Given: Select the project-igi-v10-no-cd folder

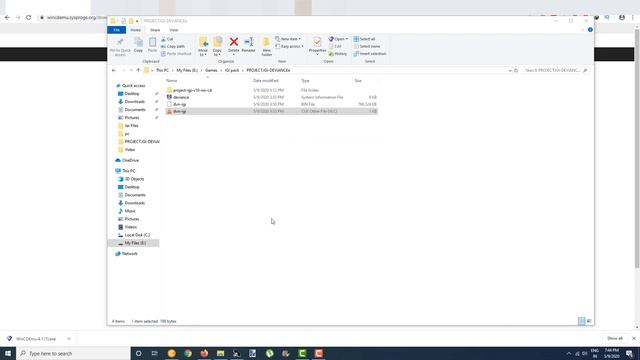Looking at the screenshot, I should click(x=192, y=90).
